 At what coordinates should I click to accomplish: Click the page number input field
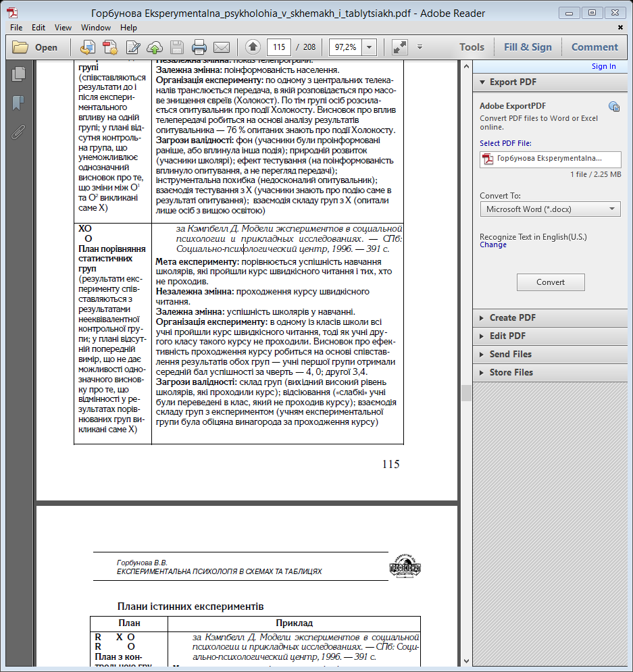[x=279, y=47]
